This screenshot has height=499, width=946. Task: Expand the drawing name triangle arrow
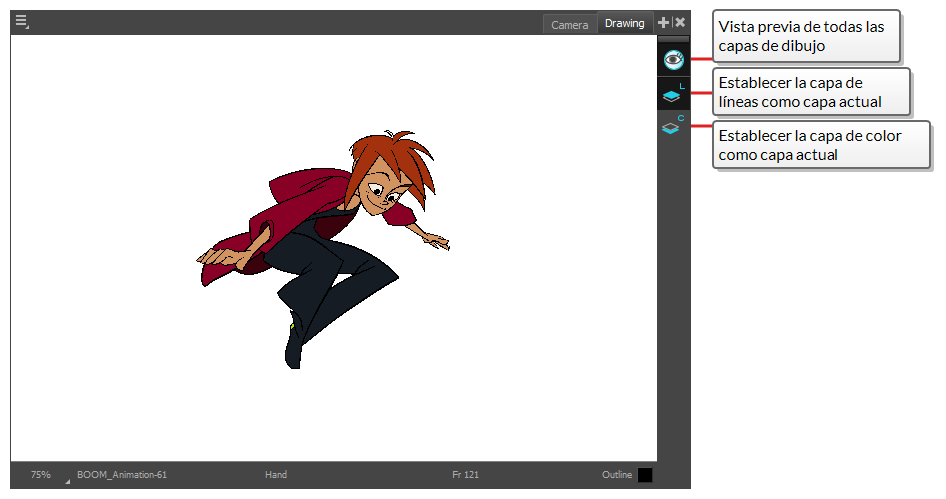68,481
